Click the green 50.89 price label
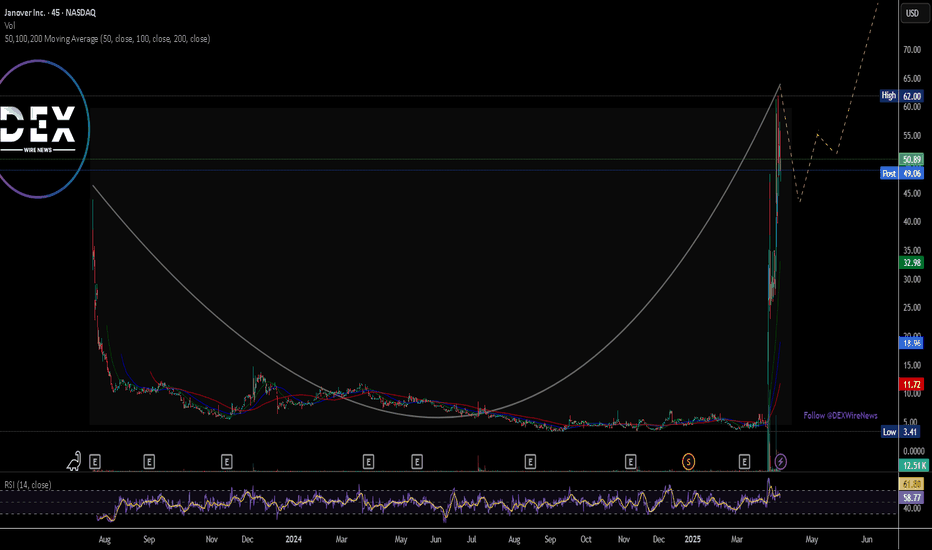 tap(912, 159)
